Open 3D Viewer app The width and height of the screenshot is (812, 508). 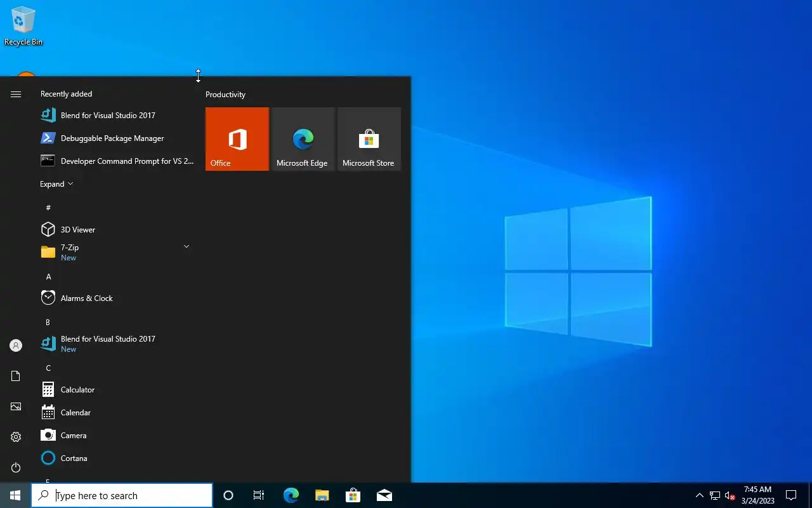[x=117, y=230]
